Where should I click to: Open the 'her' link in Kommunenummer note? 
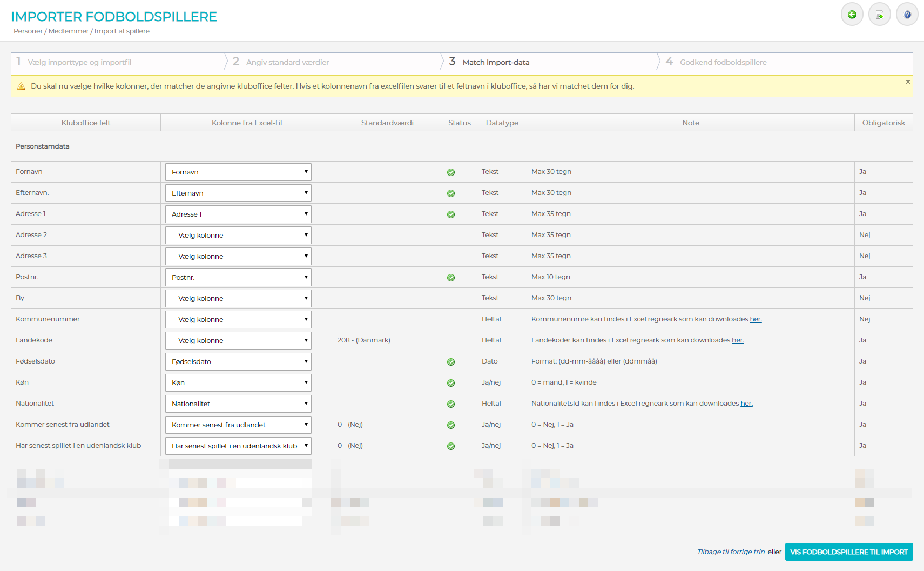pyautogui.click(x=756, y=319)
